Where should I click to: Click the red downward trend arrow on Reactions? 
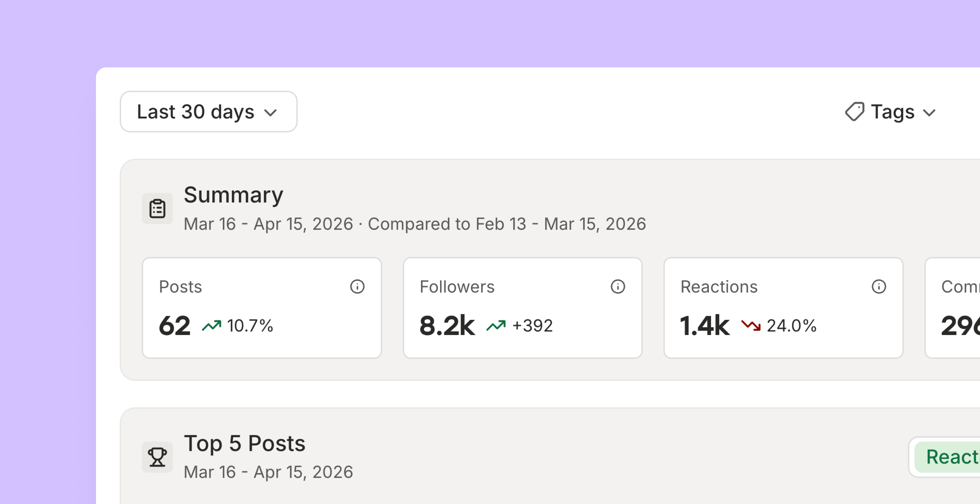pyautogui.click(x=751, y=326)
